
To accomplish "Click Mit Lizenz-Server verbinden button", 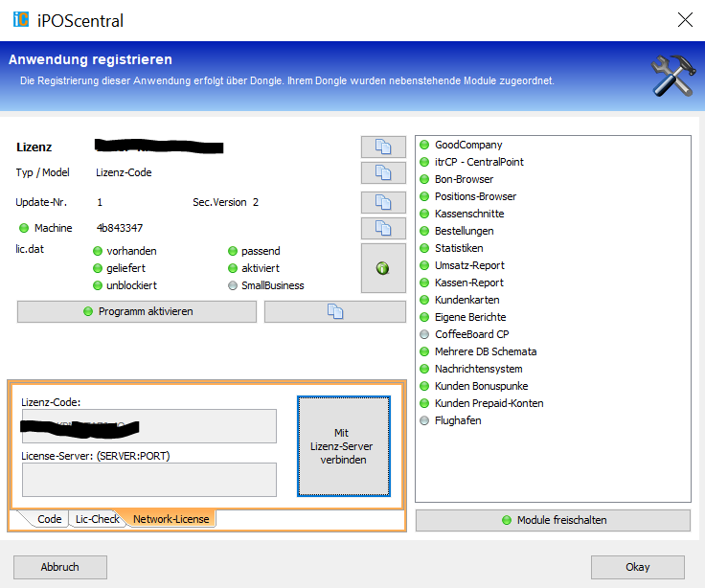I will [344, 446].
